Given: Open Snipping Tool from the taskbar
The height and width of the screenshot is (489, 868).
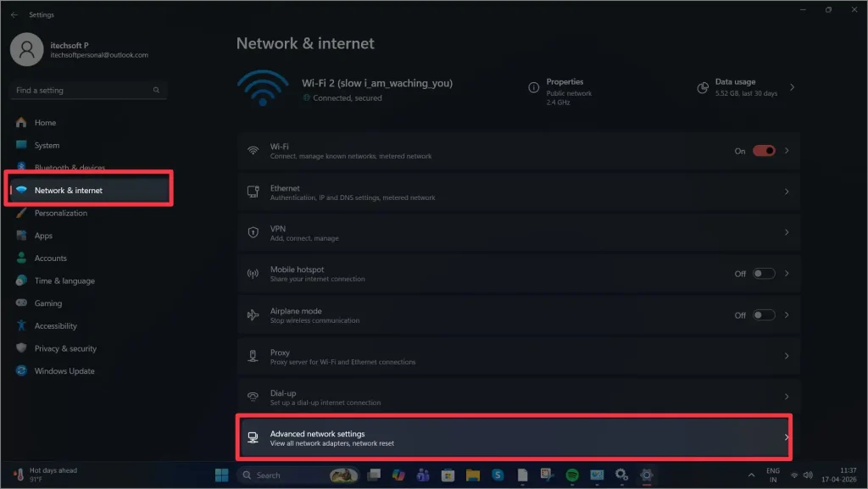Looking at the screenshot, I should (548, 475).
